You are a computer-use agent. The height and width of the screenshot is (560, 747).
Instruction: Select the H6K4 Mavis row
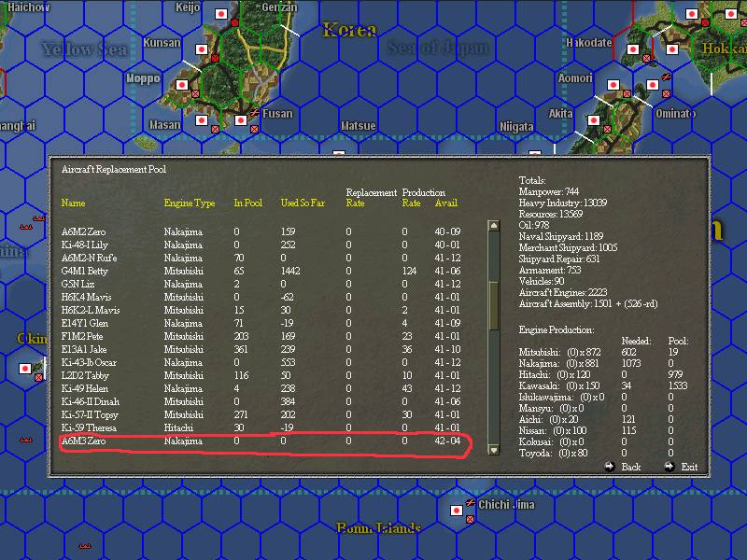pos(261,297)
